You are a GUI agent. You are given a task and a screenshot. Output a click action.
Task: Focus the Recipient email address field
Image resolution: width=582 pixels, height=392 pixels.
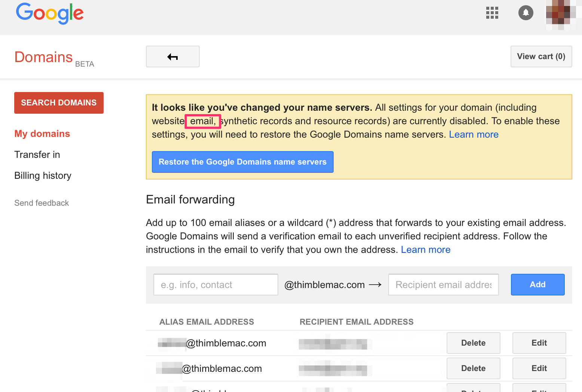[x=444, y=285]
